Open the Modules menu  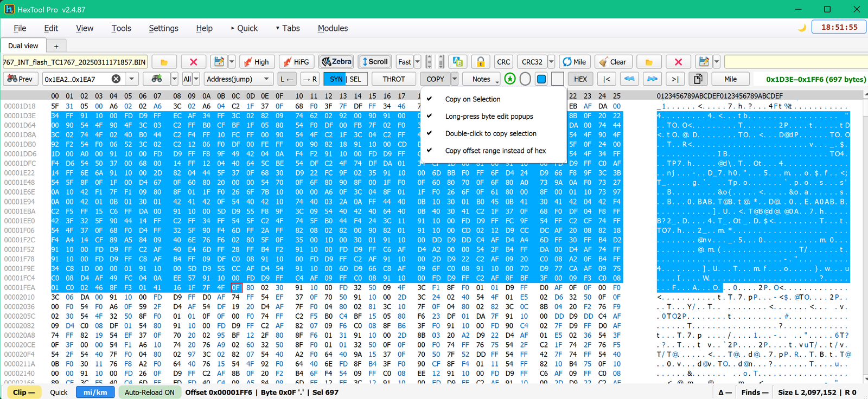pyautogui.click(x=333, y=28)
